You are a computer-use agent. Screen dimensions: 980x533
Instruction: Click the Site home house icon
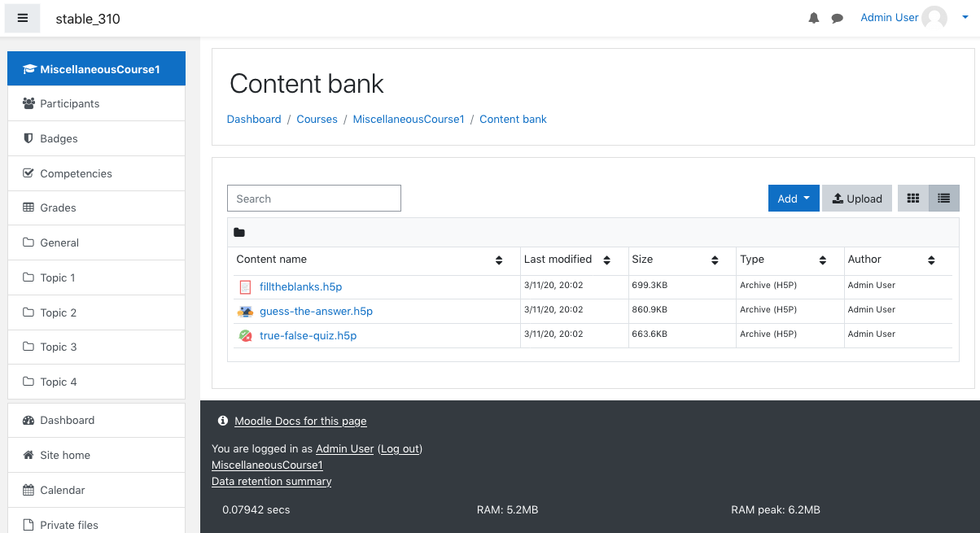click(29, 455)
